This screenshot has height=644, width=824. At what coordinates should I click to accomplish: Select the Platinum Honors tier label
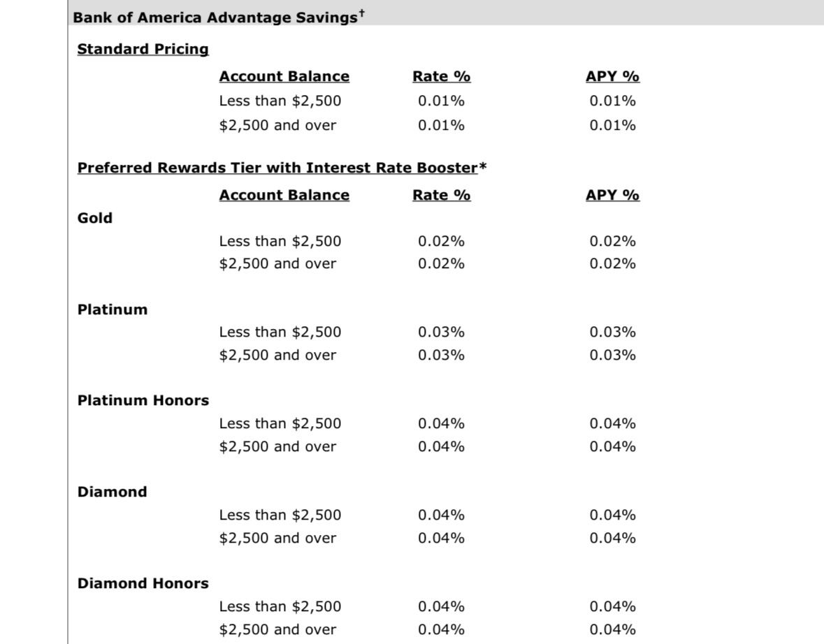pos(143,400)
